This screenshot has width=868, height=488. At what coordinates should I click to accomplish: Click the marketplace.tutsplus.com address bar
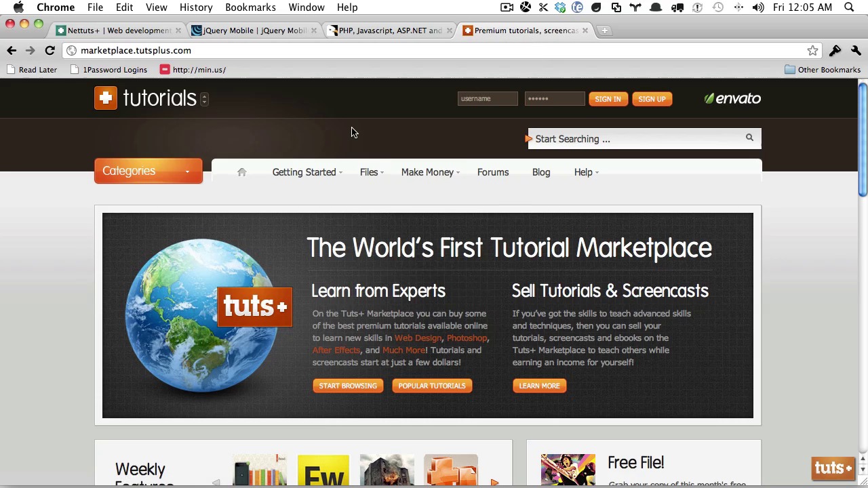[x=441, y=50]
